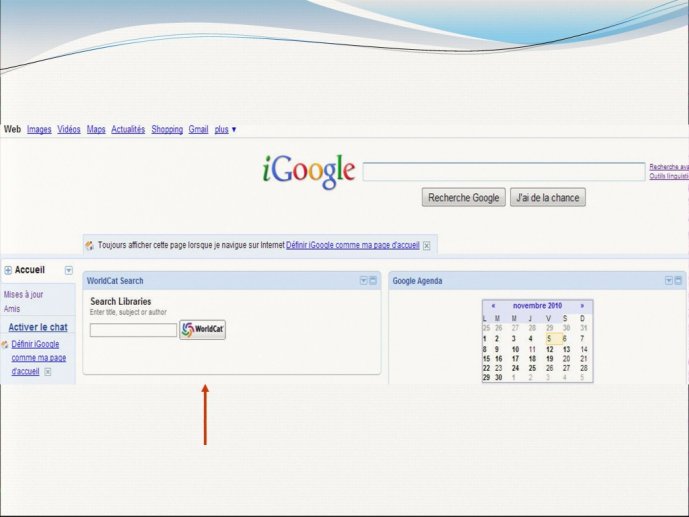Click the WorldCat search button
This screenshot has width=689, height=517.
tap(203, 329)
